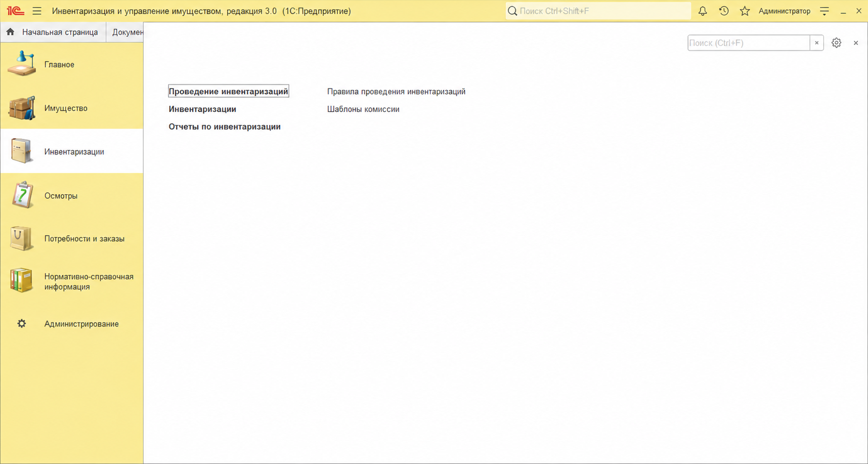Click the Инвентаризации cabinet icon
This screenshot has width=868, height=464.
22,151
